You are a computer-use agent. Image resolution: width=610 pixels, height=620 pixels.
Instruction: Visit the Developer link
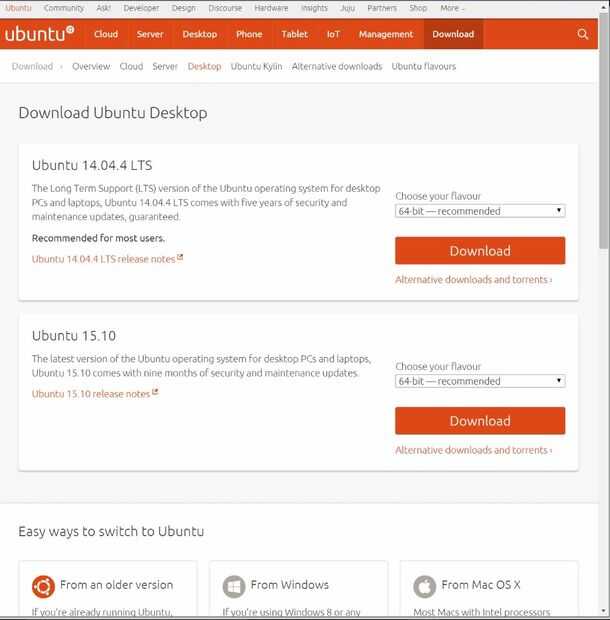tap(141, 8)
